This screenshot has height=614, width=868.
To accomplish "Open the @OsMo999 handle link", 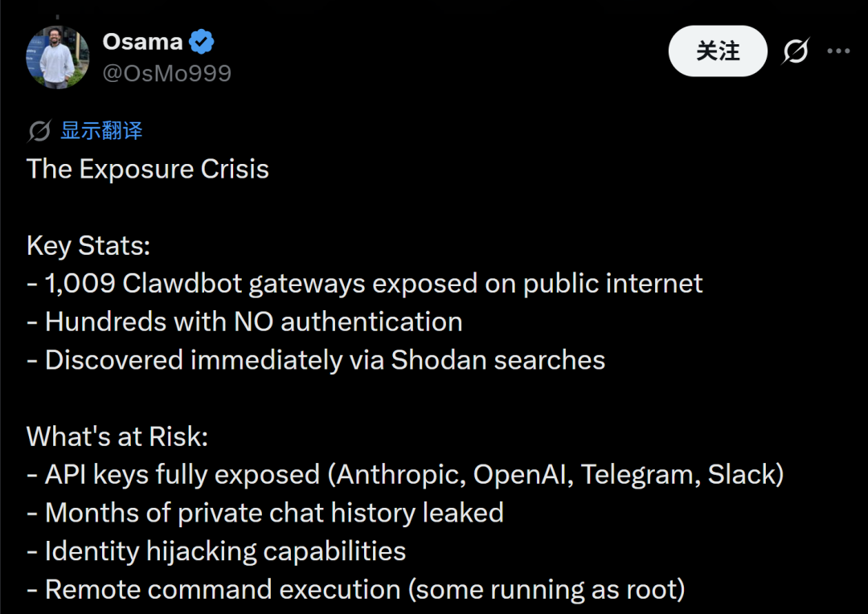I will click(166, 73).
